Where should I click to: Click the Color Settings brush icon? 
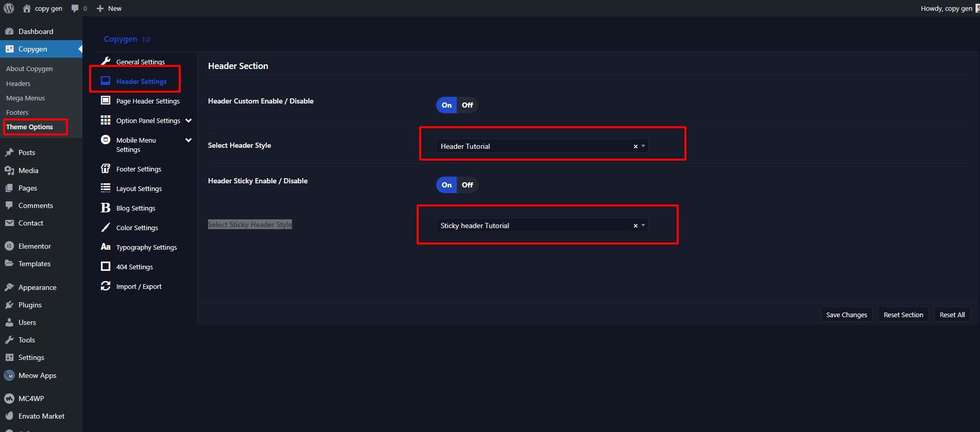click(x=106, y=227)
